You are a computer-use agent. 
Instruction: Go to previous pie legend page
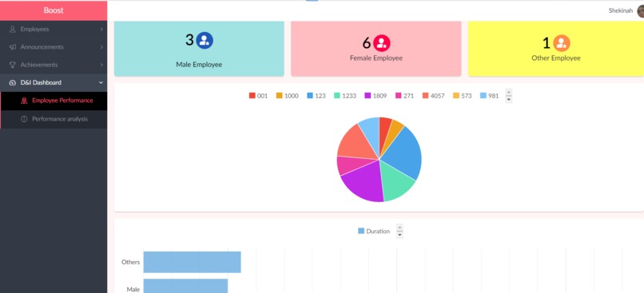click(508, 93)
